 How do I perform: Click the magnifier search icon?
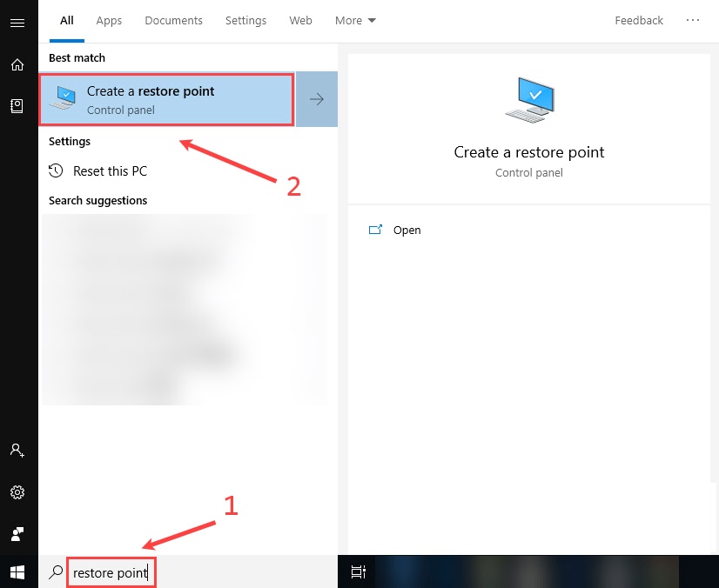(x=56, y=572)
